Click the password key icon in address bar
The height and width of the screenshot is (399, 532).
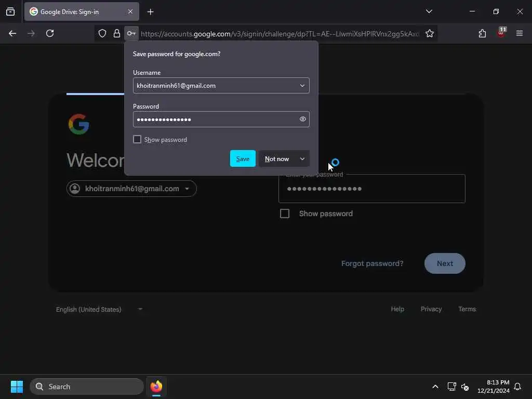pos(131,33)
